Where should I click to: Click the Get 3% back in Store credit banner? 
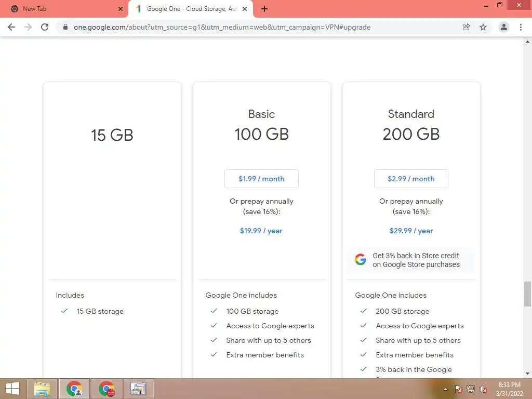[411, 260]
